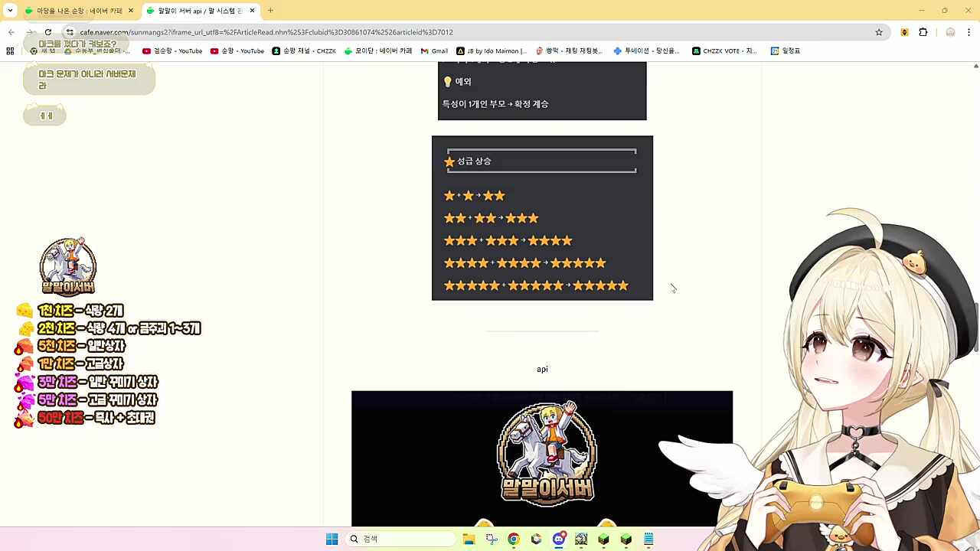Viewport: 980px width, 551px height.
Task: Open the 모이단 : 네이버 카페 bookmark
Action: point(378,51)
